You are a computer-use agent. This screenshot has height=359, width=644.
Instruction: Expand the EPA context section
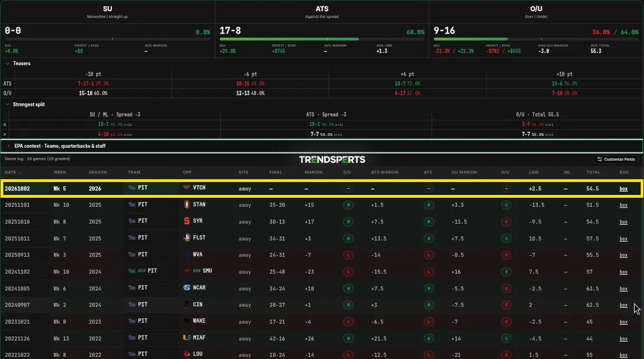[x=9, y=146]
